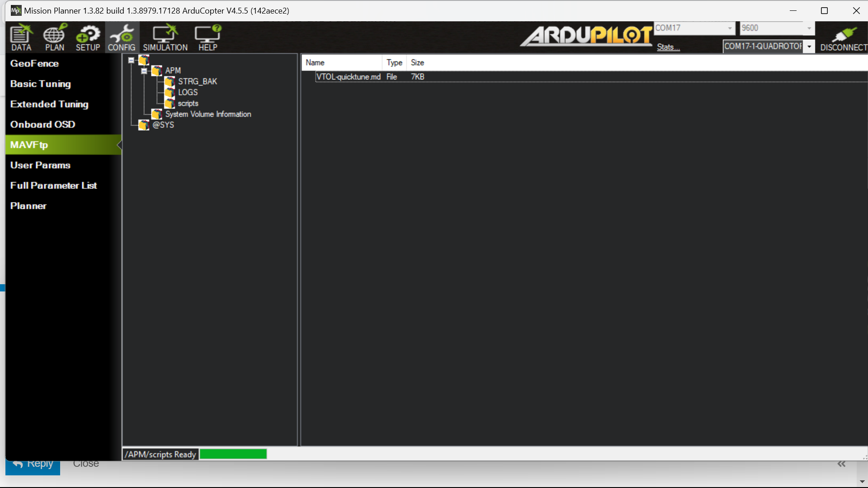The height and width of the screenshot is (488, 868).
Task: Click the Mission Planner title bar icon
Action: pyautogui.click(x=16, y=10)
